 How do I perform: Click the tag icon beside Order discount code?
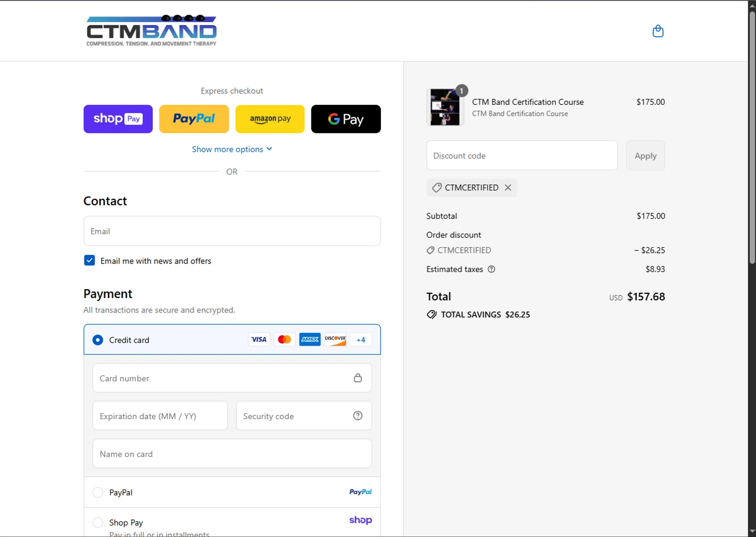[430, 250]
